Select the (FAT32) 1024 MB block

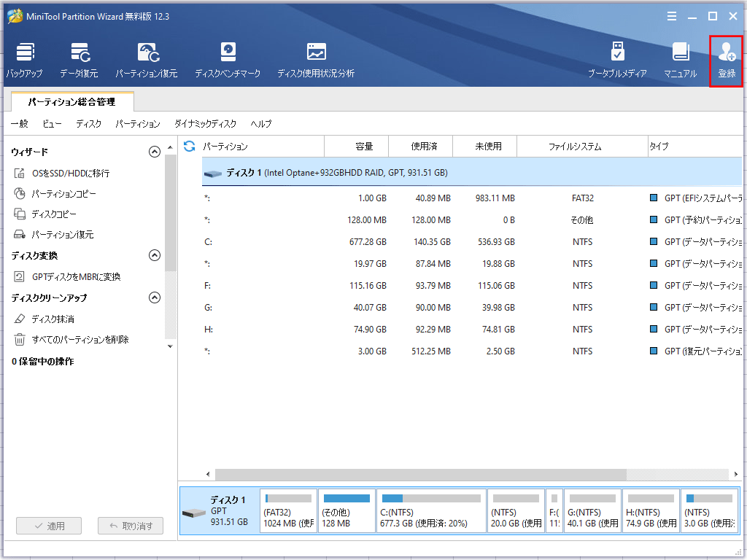point(289,511)
